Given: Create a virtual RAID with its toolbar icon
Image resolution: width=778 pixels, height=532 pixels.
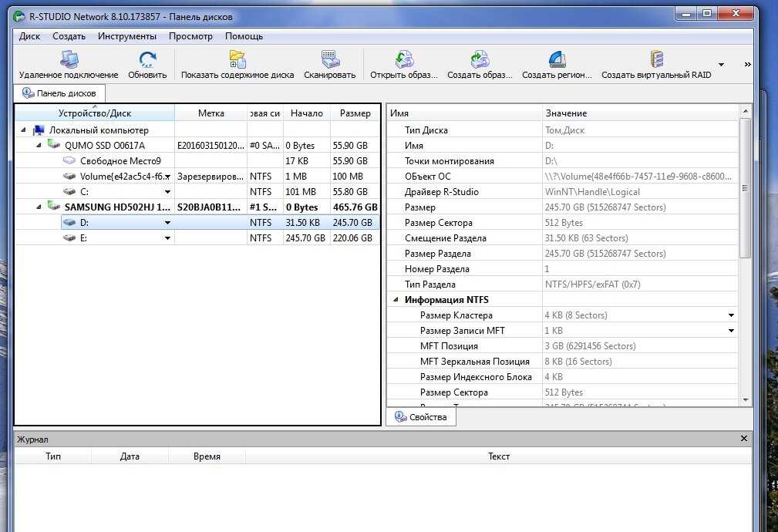Looking at the screenshot, I should click(657, 59).
